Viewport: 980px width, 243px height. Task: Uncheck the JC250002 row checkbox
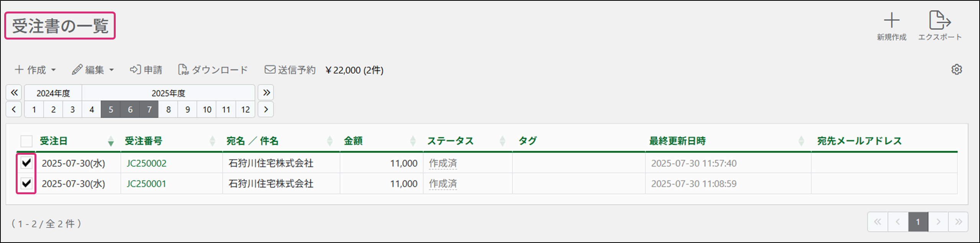coord(26,163)
